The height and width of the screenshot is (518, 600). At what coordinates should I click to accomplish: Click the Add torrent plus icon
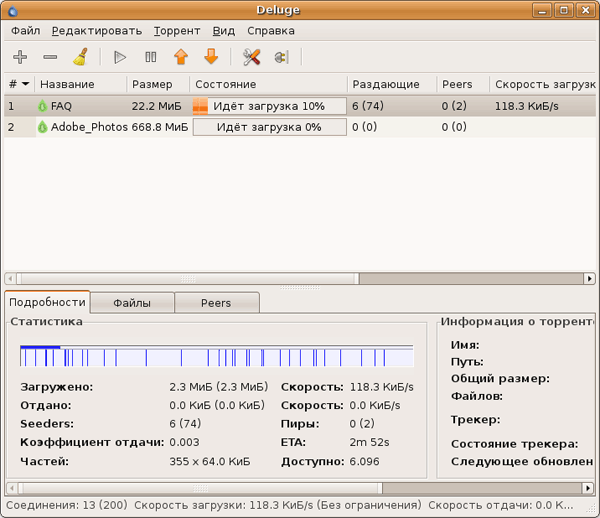pyautogui.click(x=20, y=57)
